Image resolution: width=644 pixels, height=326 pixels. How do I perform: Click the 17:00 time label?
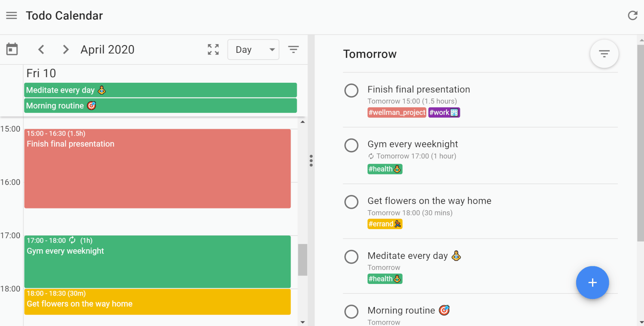pyautogui.click(x=10, y=235)
